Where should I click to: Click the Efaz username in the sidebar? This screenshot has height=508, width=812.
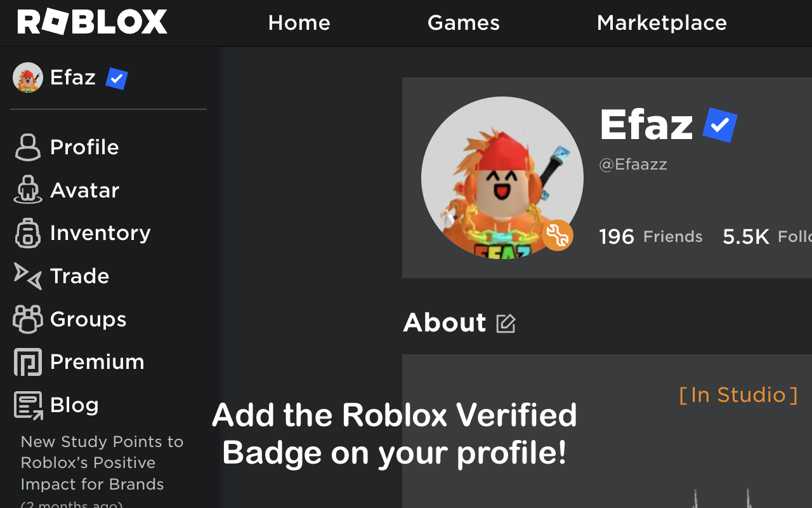[73, 77]
